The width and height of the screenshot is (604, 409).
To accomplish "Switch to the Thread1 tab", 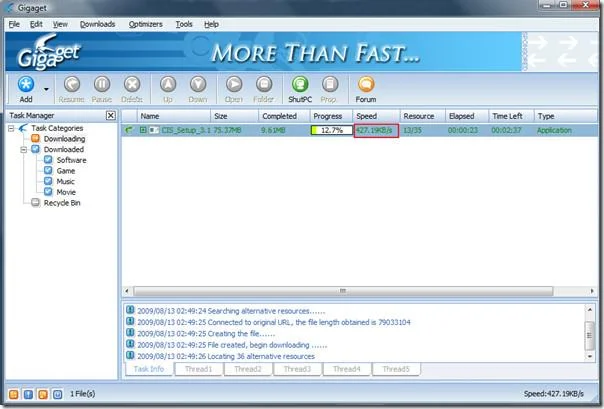I will (x=199, y=369).
